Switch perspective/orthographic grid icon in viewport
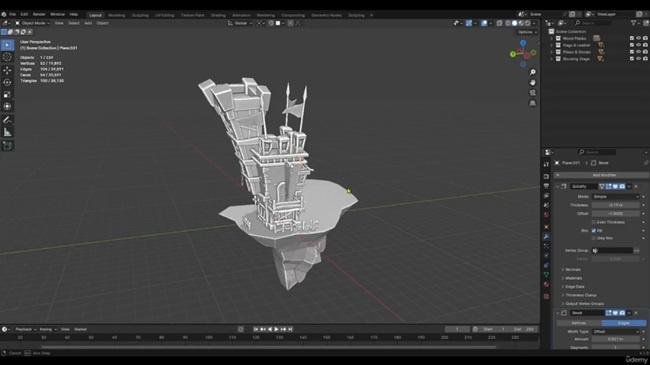This screenshot has height=365, width=650. [x=533, y=103]
